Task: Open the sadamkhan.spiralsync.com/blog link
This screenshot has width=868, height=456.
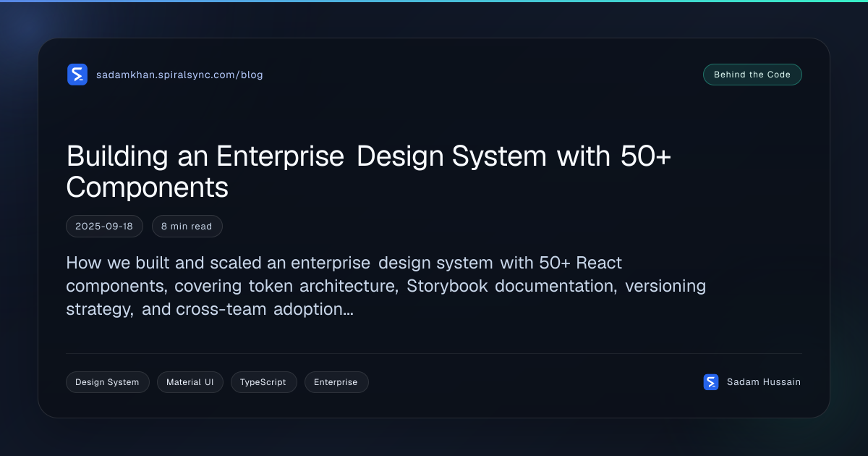Action: coord(179,75)
